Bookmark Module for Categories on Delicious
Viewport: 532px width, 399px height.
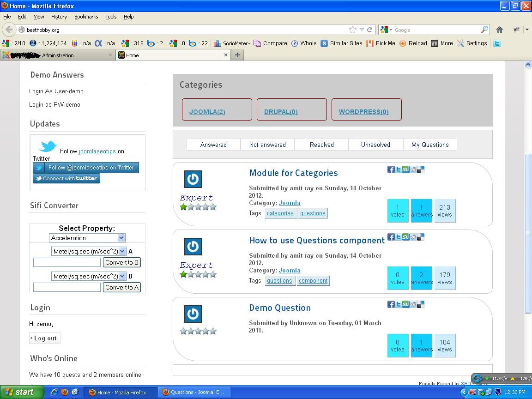point(421,169)
